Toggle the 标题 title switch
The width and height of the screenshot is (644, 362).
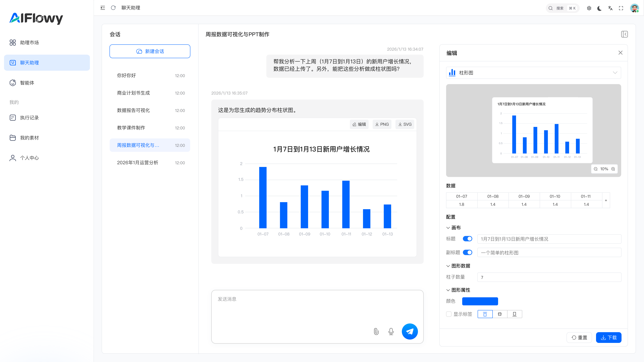(x=467, y=239)
